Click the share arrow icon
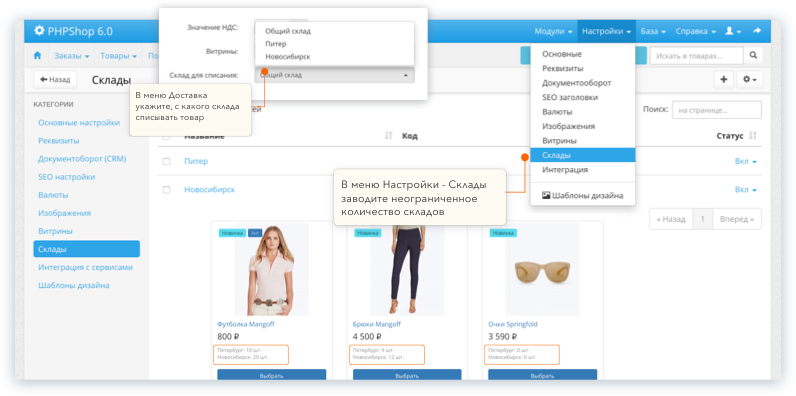The image size is (796, 396). point(757,31)
